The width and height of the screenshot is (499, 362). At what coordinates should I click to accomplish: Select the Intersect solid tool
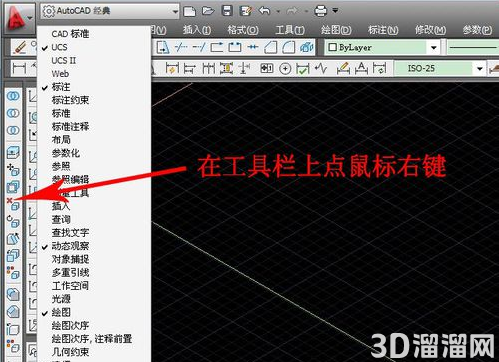pyautogui.click(x=13, y=130)
